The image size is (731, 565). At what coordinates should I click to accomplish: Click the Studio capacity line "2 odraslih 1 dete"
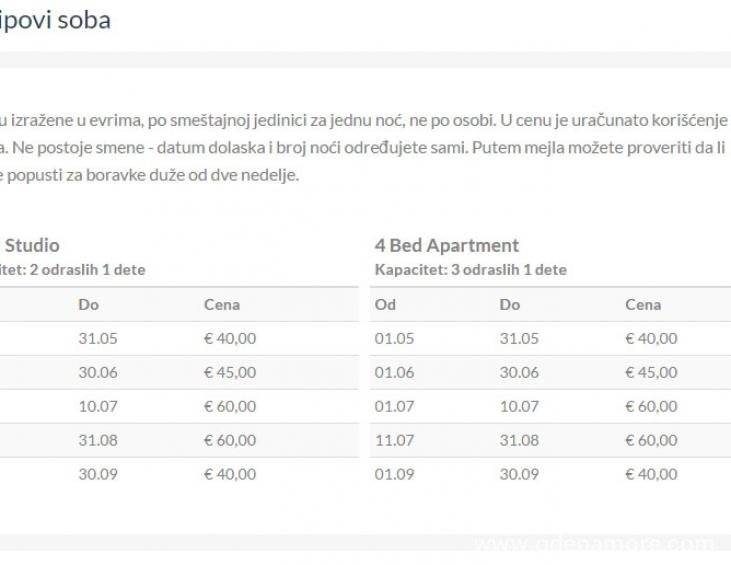(70, 270)
